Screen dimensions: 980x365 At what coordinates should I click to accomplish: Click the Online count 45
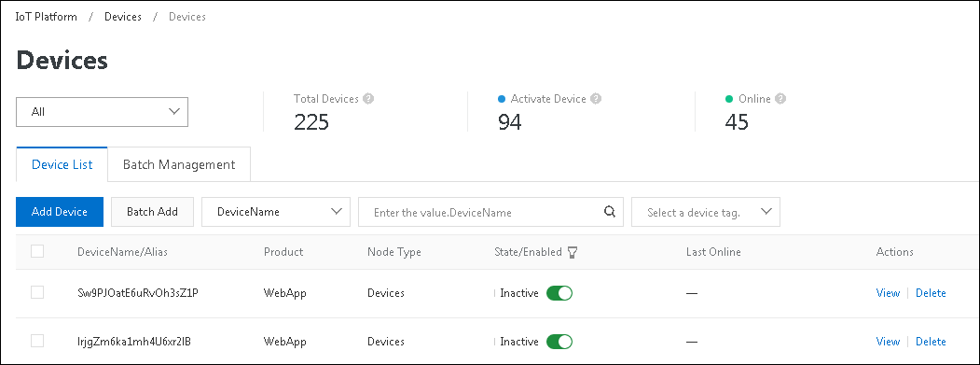tap(737, 122)
